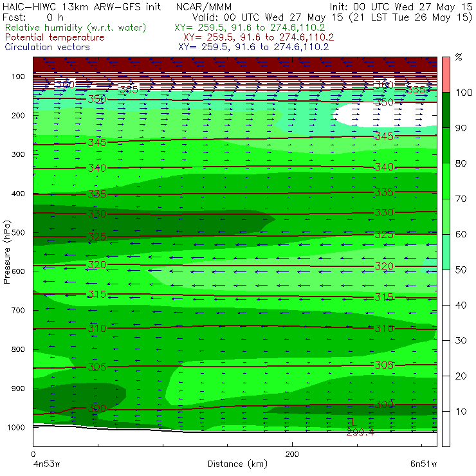Click the '500' pressure axis tick label
The width and height of the screenshot is (476, 476).
click(x=18, y=233)
